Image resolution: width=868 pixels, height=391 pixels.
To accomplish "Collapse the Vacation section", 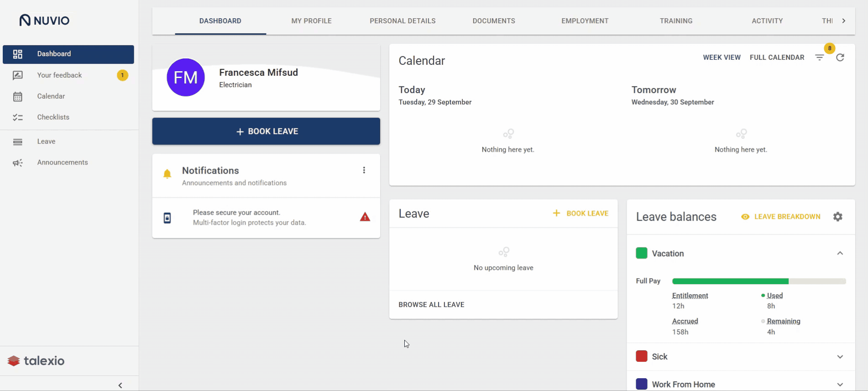I will pyautogui.click(x=840, y=254).
